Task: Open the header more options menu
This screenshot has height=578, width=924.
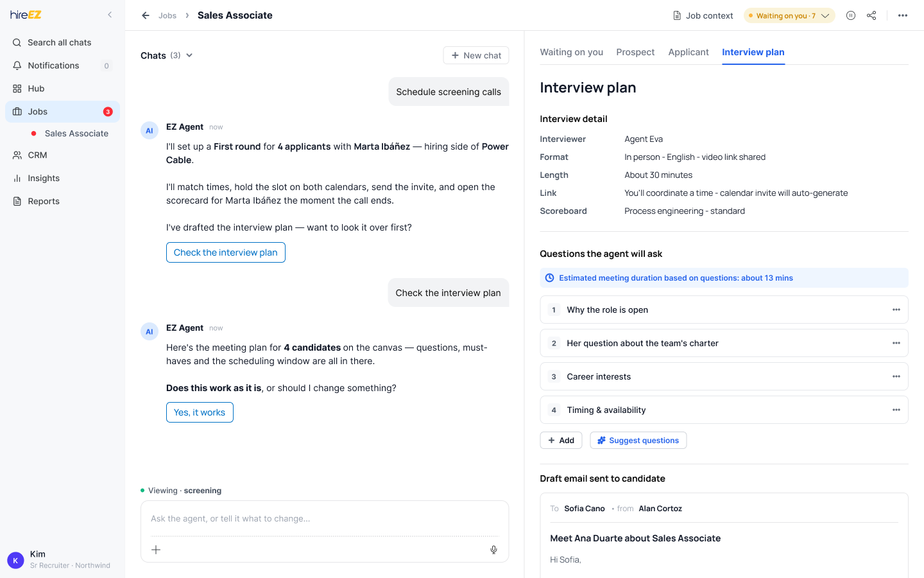Action: pos(903,15)
